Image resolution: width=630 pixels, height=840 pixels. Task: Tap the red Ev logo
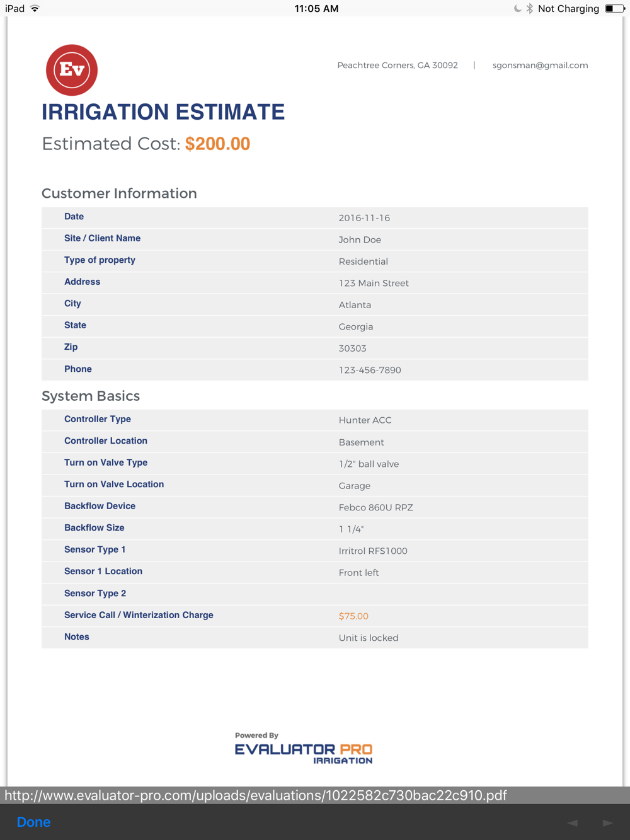click(x=72, y=70)
